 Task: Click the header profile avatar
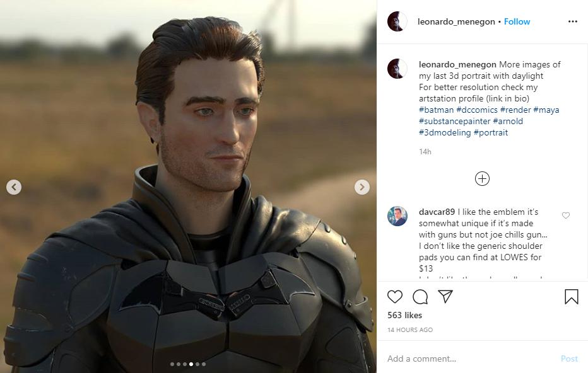point(397,21)
